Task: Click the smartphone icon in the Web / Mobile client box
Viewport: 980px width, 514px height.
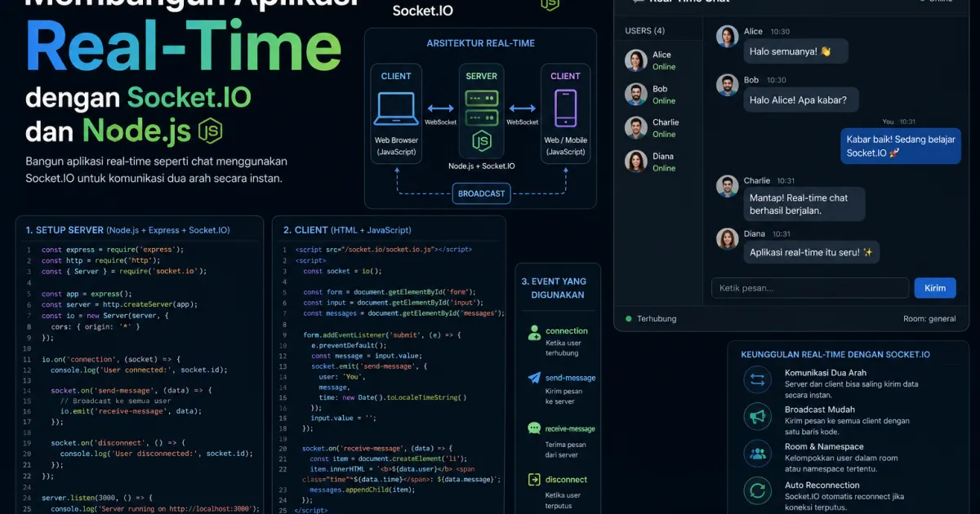Action: tap(565, 109)
